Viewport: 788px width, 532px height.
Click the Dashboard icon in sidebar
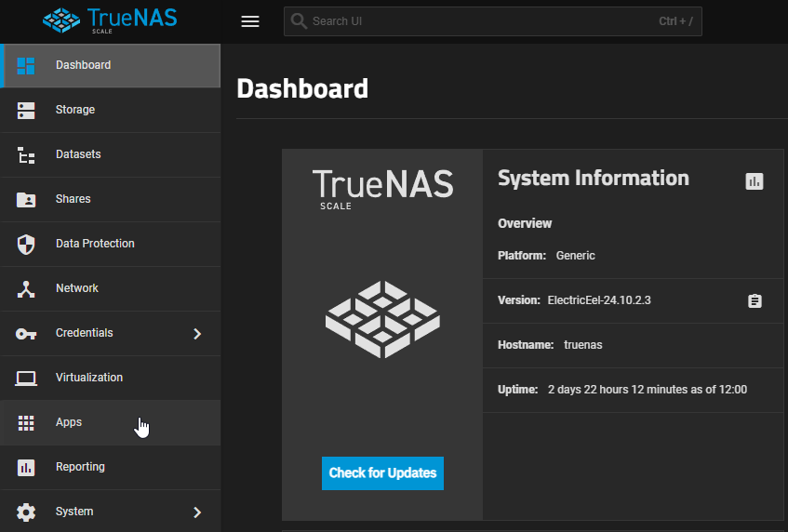tap(26, 65)
